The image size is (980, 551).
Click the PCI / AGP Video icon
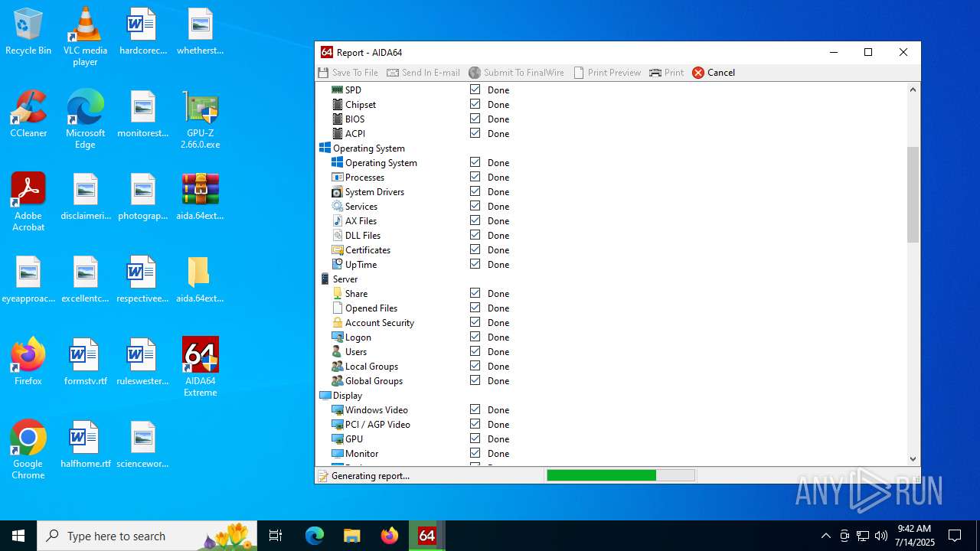[337, 424]
